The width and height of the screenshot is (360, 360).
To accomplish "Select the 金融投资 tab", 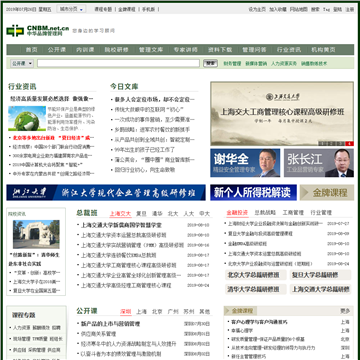I will (237, 213).
